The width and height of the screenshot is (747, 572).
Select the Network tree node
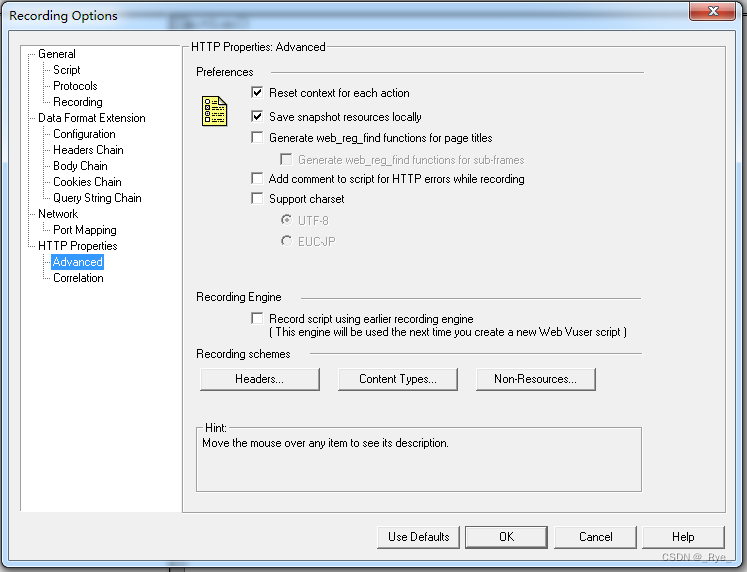[x=58, y=214]
